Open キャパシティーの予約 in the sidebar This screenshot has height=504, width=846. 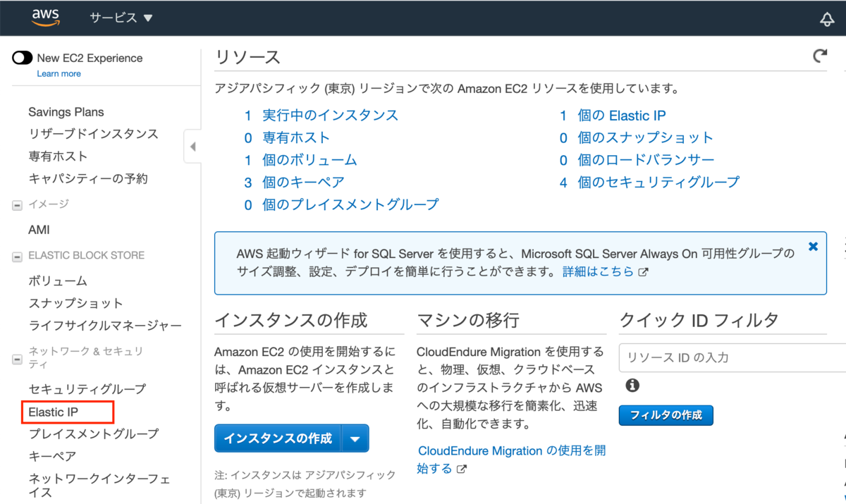tap(88, 179)
